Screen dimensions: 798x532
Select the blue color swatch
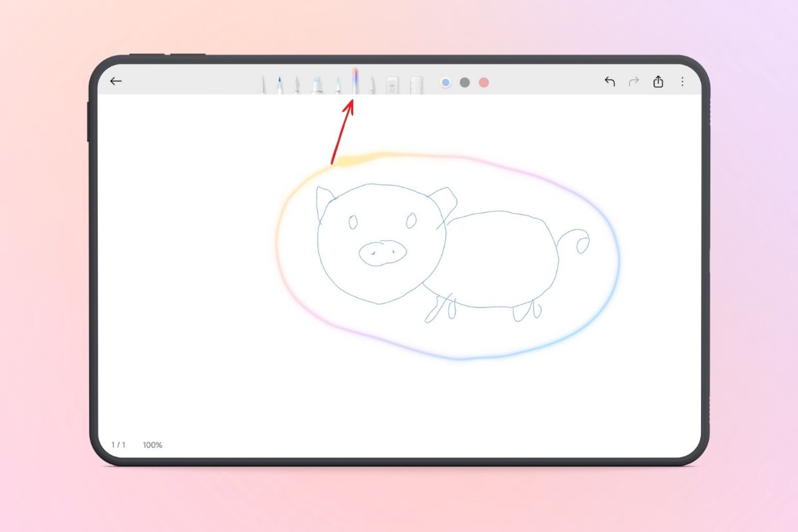(x=444, y=82)
